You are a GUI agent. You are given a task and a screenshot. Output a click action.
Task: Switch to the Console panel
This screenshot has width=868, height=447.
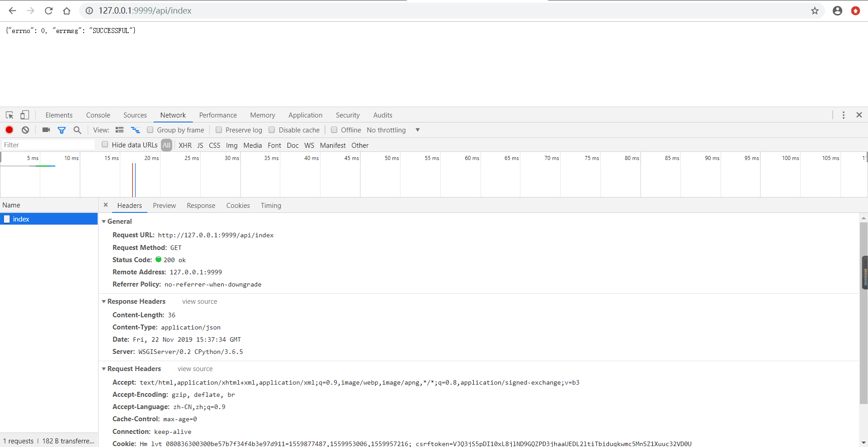click(x=98, y=115)
